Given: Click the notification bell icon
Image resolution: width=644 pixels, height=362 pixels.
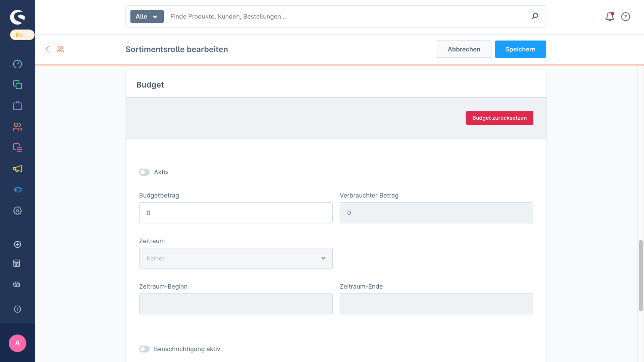Looking at the screenshot, I should pyautogui.click(x=609, y=16).
